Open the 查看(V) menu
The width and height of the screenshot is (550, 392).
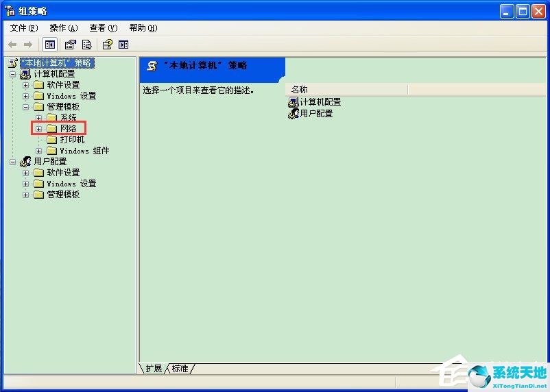tap(103, 28)
